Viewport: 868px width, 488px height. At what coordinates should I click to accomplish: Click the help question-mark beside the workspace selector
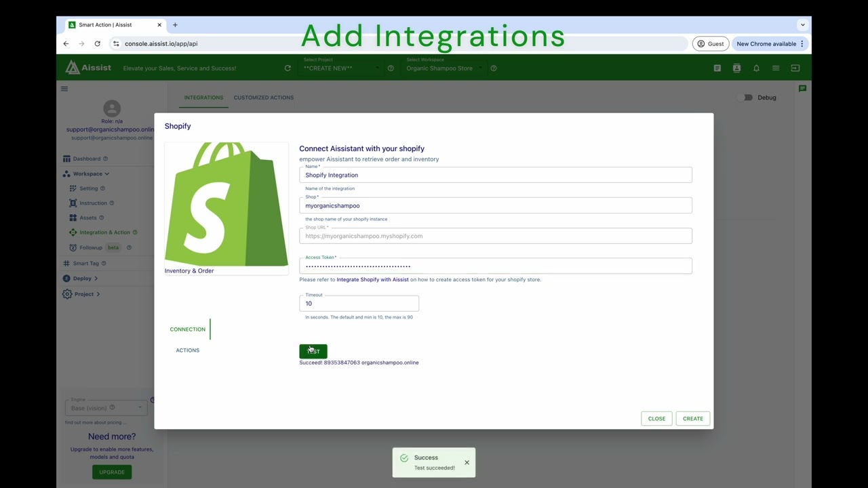pos(494,68)
